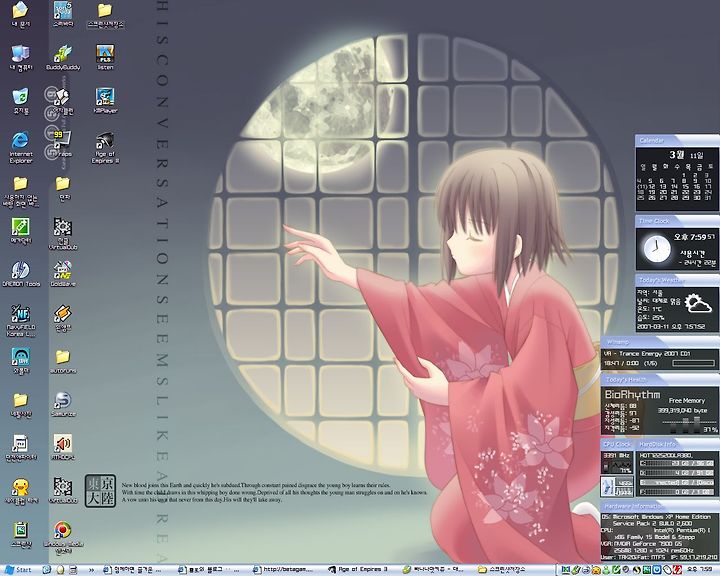Click the 3391 MHz CPU Clock readout
This screenshot has height=576, width=720.
coord(617,455)
